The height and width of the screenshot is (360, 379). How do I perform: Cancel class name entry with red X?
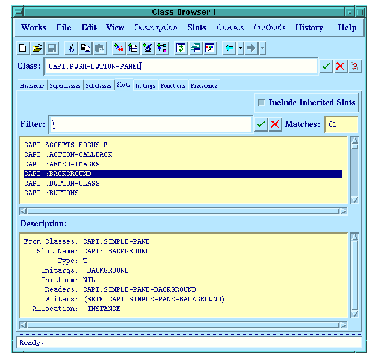(340, 66)
